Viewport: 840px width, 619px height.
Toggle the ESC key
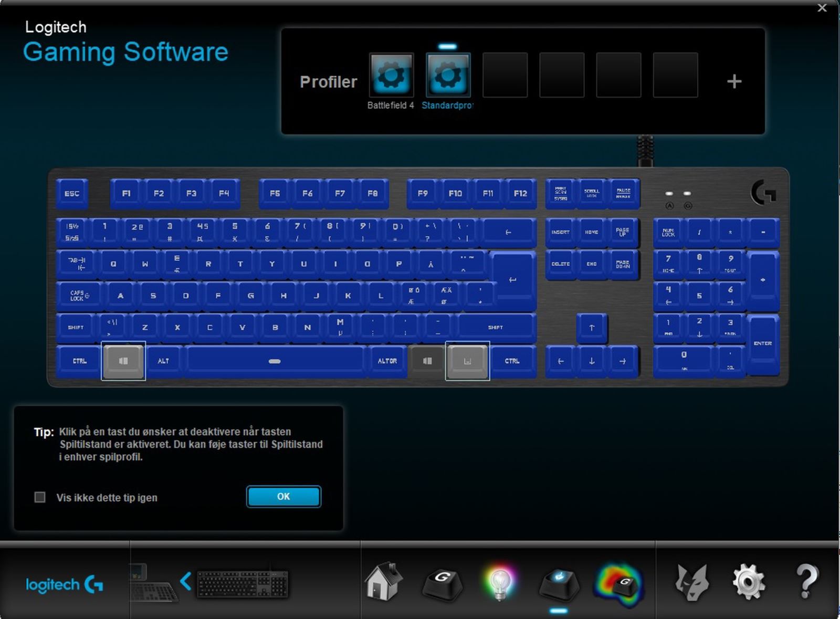pyautogui.click(x=72, y=193)
